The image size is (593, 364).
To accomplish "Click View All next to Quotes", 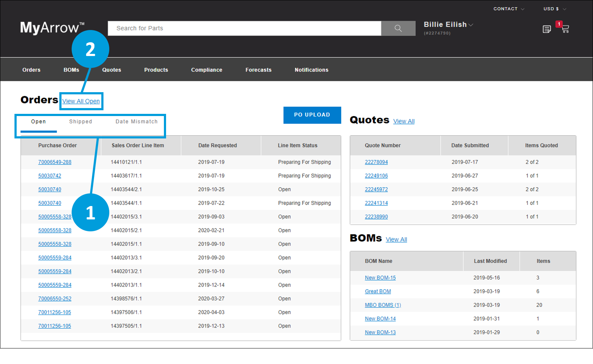I will 403,121.
